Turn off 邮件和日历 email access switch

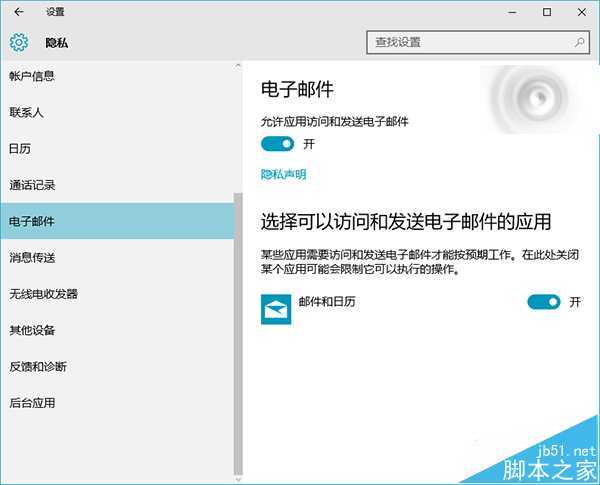(x=544, y=302)
